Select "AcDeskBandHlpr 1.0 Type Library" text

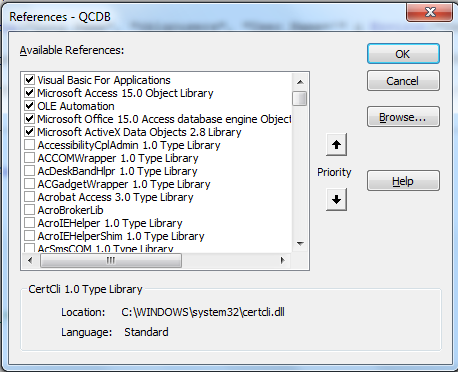coord(117,171)
